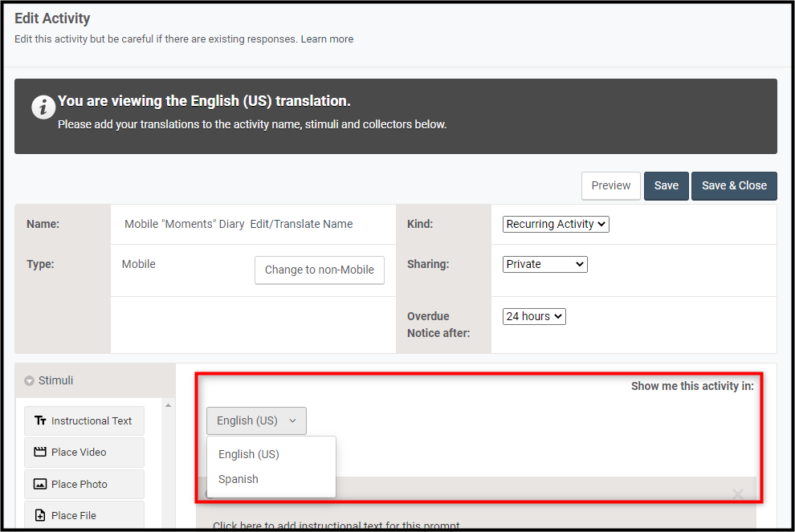Click the Stimuli panel heading
Image resolution: width=795 pixels, height=532 pixels.
coord(55,380)
